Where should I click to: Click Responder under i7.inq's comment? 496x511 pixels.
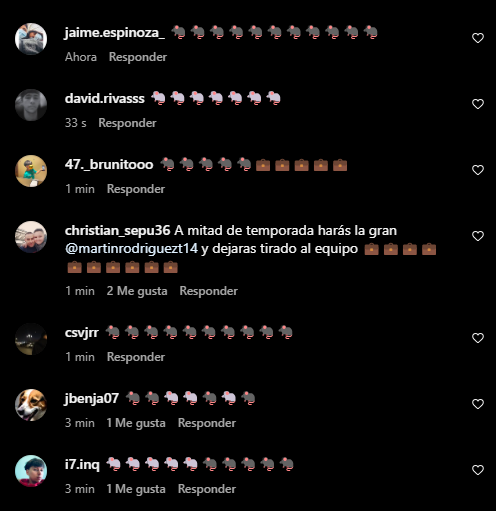point(207,489)
